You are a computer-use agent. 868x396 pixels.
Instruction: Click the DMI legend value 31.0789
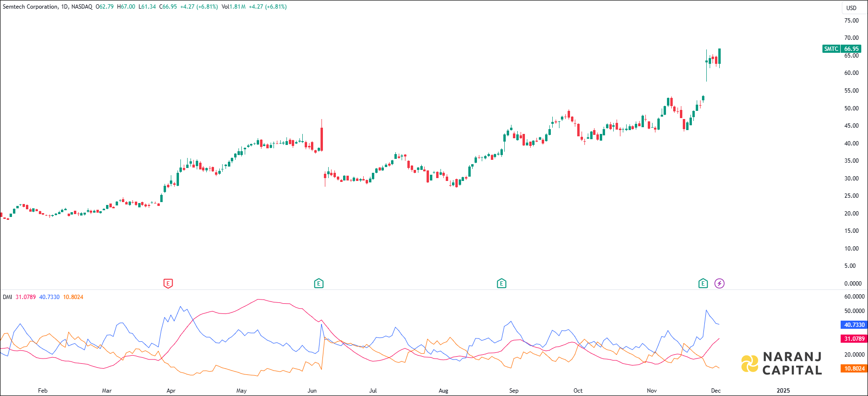click(x=25, y=297)
